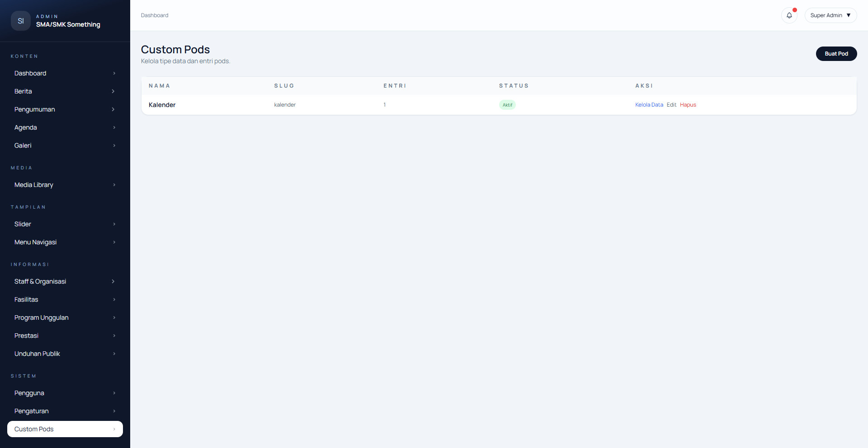The height and width of the screenshot is (448, 868).
Task: Click the chevron beside Fasilitas
Action: click(x=114, y=299)
